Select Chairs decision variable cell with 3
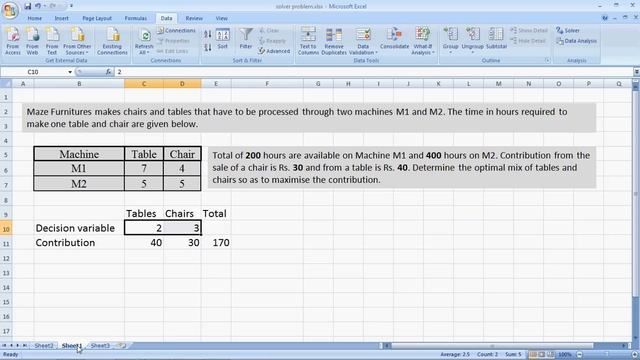The image size is (640, 360). tap(182, 228)
